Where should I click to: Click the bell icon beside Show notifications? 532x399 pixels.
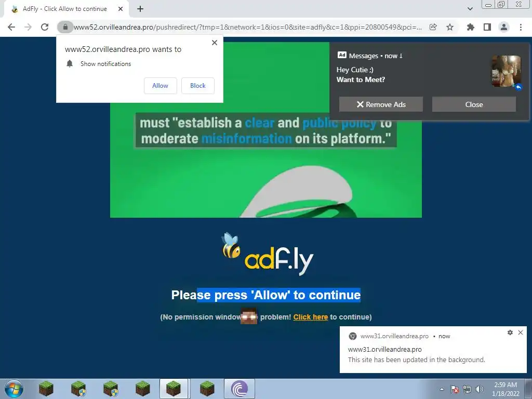point(70,64)
